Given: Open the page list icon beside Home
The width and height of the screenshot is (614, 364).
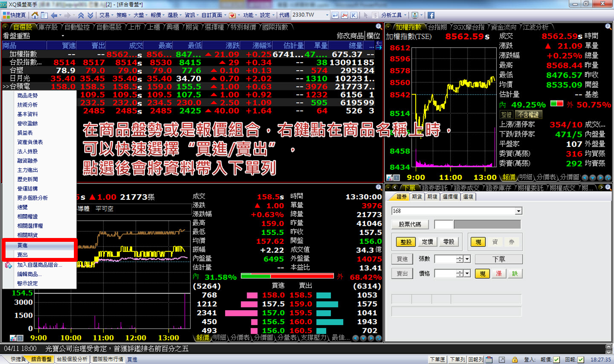Looking at the screenshot, I should pyautogui.click(x=44, y=15).
